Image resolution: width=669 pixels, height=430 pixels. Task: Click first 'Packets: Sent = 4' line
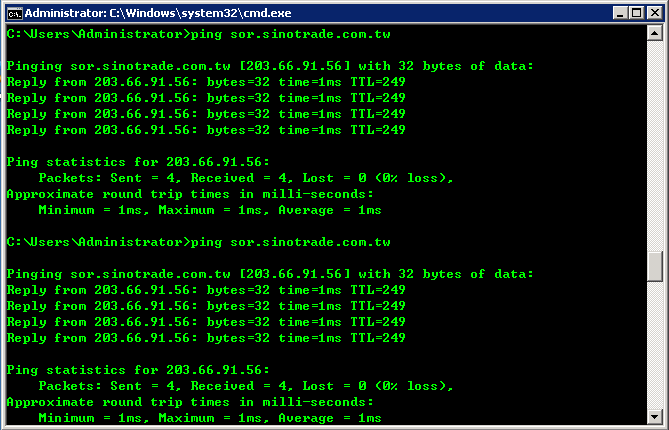[246, 178]
